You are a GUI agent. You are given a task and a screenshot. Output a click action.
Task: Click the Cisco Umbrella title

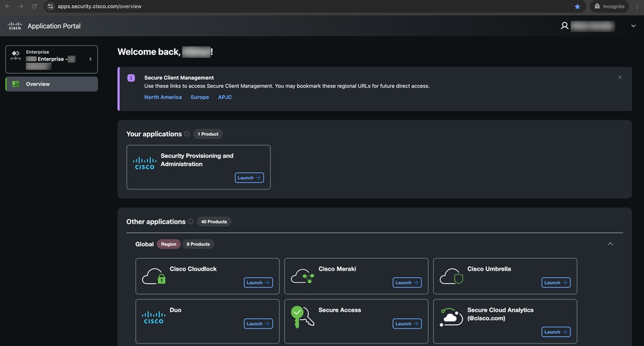[x=489, y=269]
